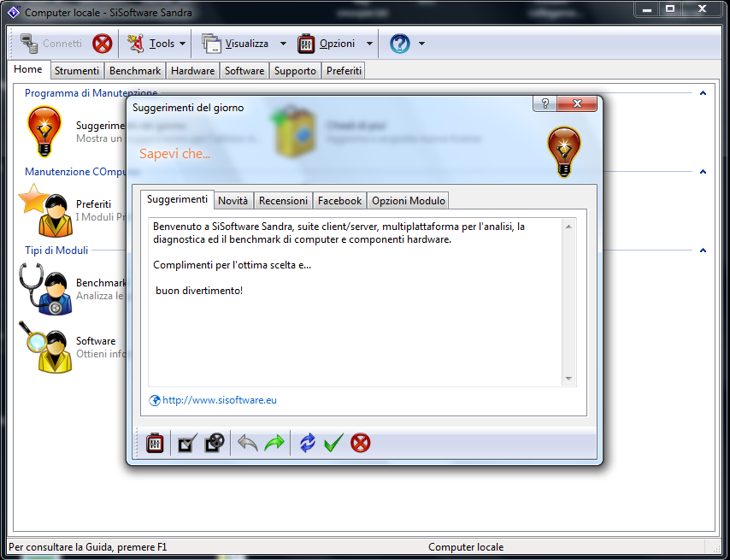Open the Benchmark stethoscope icon
Image resolution: width=730 pixels, height=560 pixels.
tap(46, 289)
